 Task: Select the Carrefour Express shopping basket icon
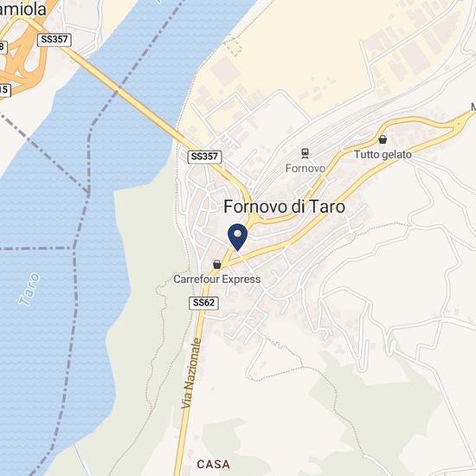[216, 264]
